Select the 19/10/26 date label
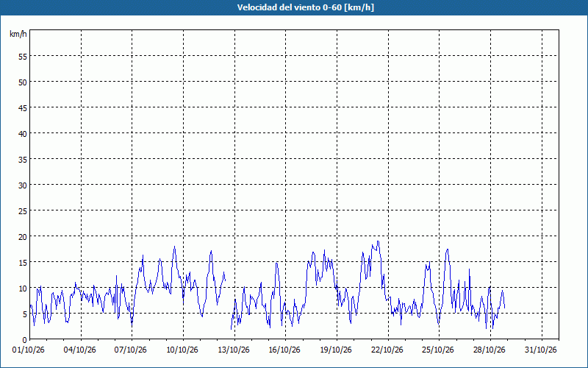 [336, 350]
